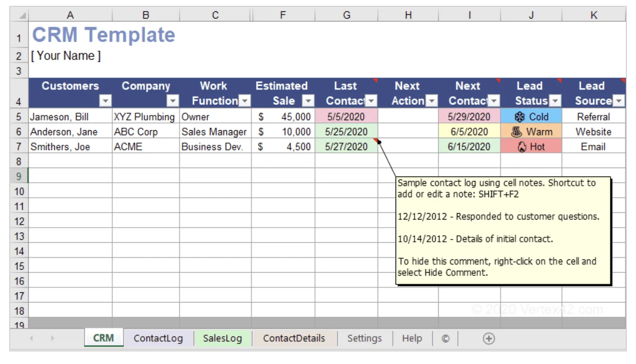
Task: Click the steam icon in Warm status
Action: pos(517,132)
